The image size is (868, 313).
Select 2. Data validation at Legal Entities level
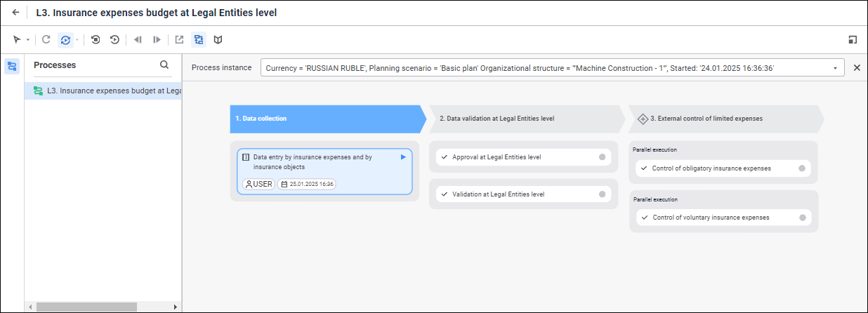coord(523,119)
